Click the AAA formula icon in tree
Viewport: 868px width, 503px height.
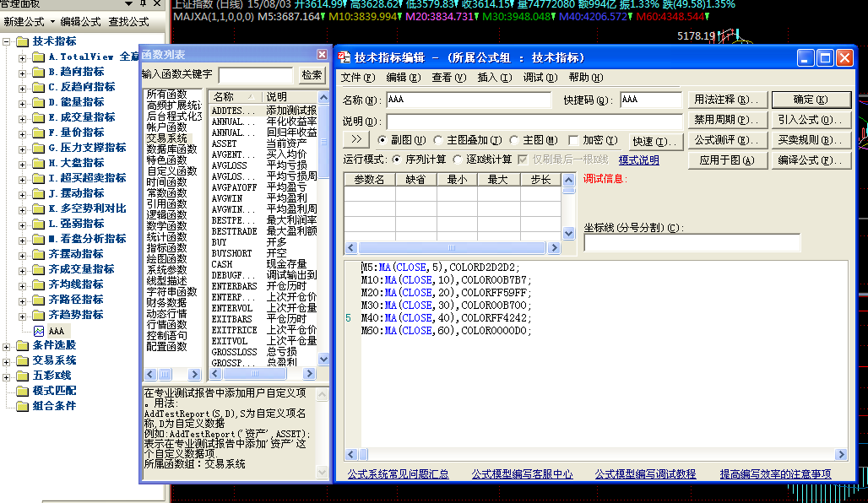38,331
